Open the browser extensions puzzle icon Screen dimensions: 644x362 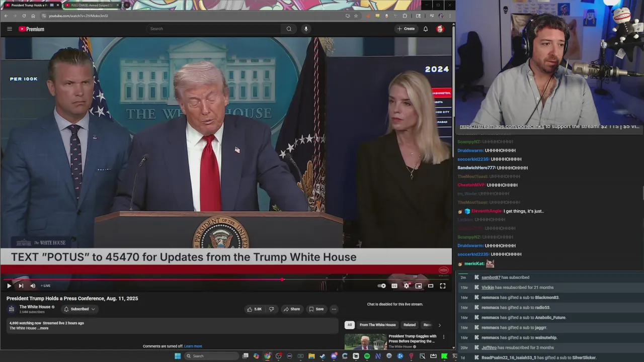[x=405, y=16]
